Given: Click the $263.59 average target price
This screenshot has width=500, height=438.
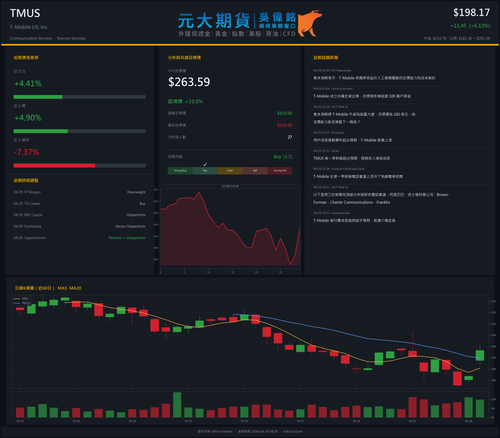Looking at the screenshot, I should point(189,82).
